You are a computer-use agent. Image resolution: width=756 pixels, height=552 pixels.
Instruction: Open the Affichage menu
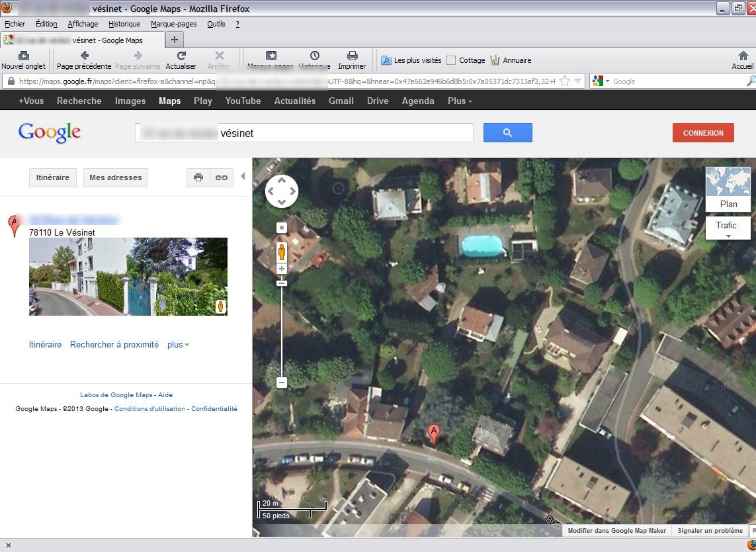[x=83, y=24]
